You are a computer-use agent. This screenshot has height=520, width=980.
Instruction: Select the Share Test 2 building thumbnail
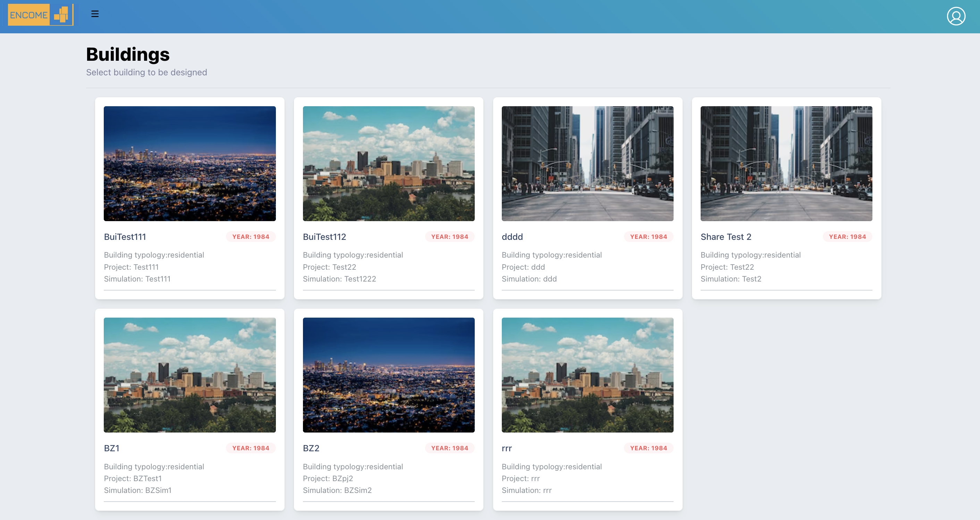click(786, 164)
